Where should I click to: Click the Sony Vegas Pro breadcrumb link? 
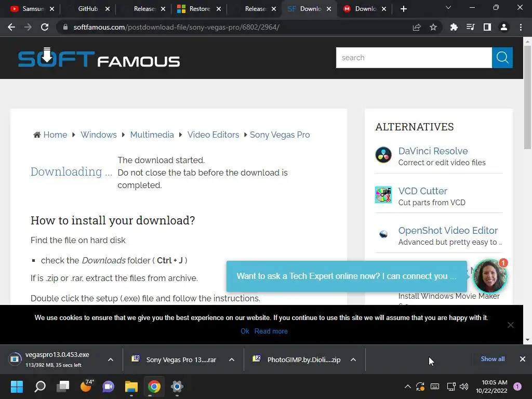[280, 135]
